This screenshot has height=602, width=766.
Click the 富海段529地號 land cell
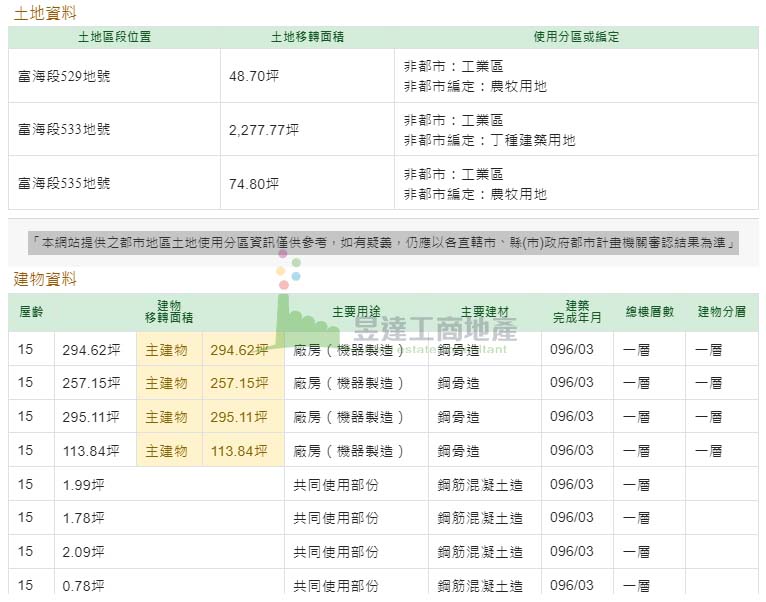tap(64, 76)
